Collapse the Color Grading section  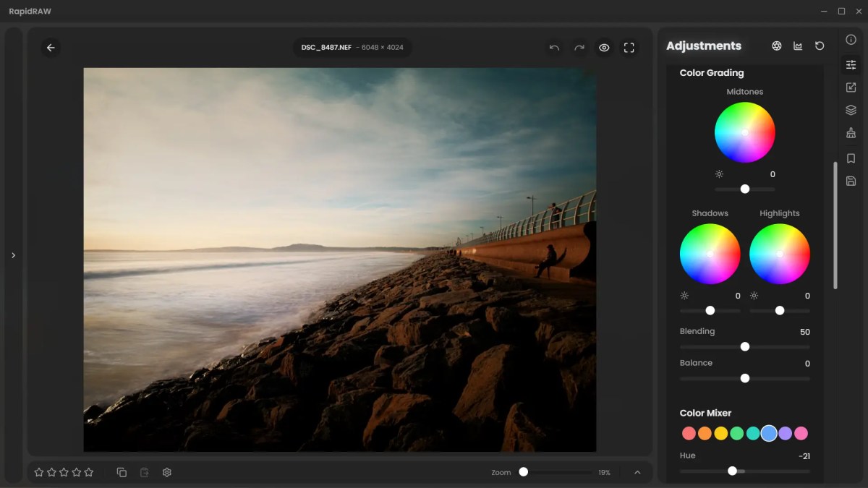(x=711, y=72)
